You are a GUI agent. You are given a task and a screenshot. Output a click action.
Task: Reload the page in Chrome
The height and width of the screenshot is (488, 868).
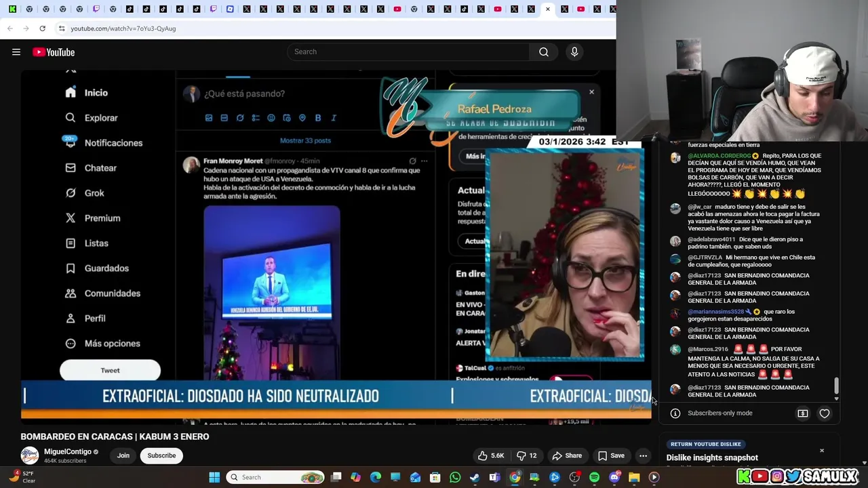pos(42,28)
